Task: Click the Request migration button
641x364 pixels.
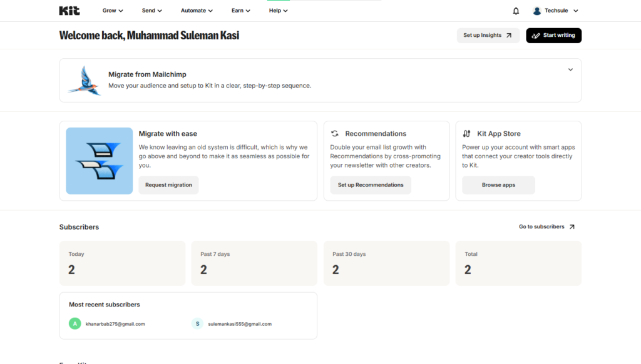Action: pyautogui.click(x=168, y=185)
